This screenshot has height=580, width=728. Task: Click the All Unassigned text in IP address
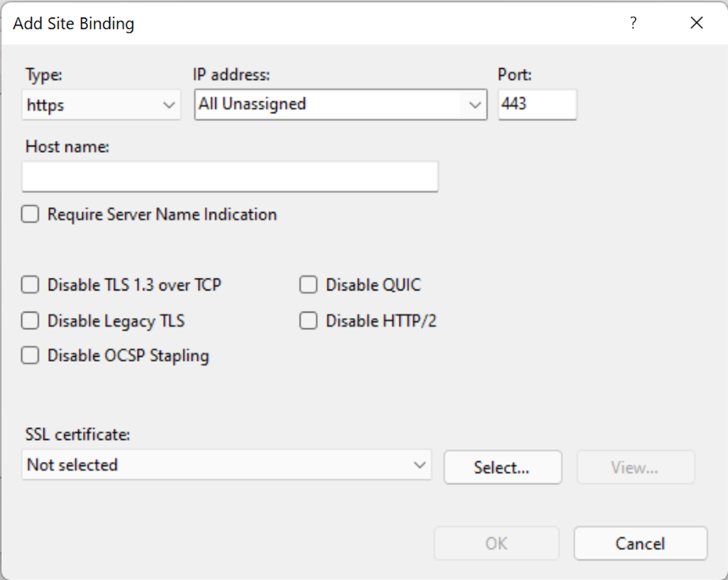pos(252,104)
